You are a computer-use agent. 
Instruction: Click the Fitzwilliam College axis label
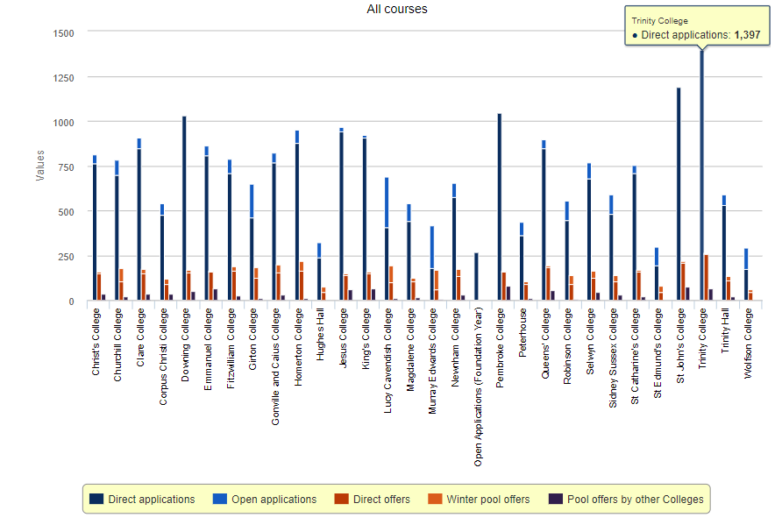click(x=231, y=348)
